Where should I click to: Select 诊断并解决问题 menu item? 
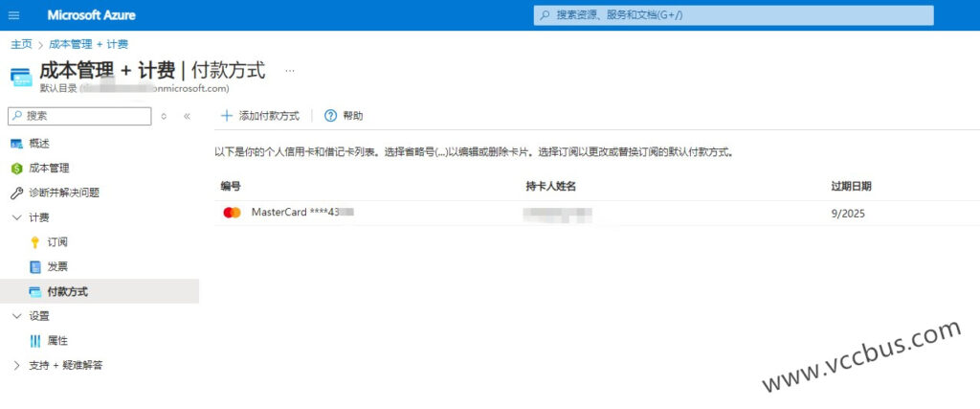pos(64,193)
